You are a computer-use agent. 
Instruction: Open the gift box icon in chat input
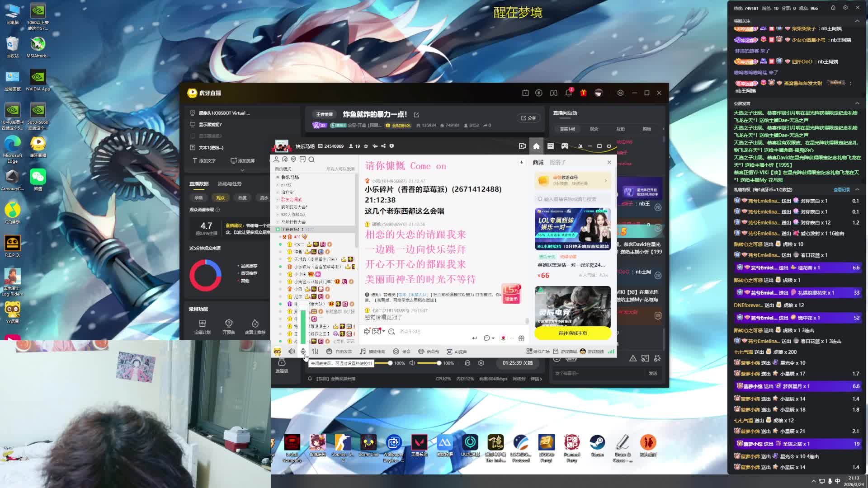click(x=521, y=338)
